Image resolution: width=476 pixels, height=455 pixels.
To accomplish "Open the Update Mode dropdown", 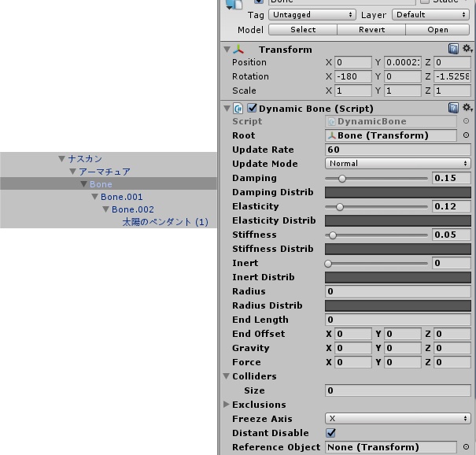I will [397, 164].
